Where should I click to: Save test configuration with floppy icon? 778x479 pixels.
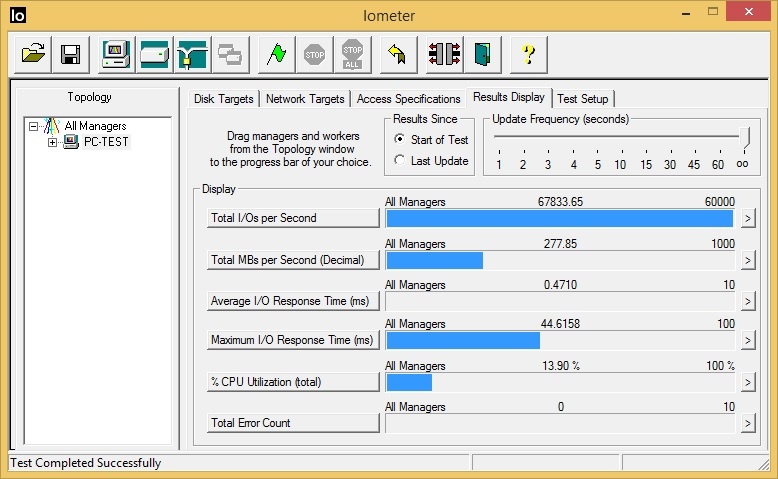70,55
